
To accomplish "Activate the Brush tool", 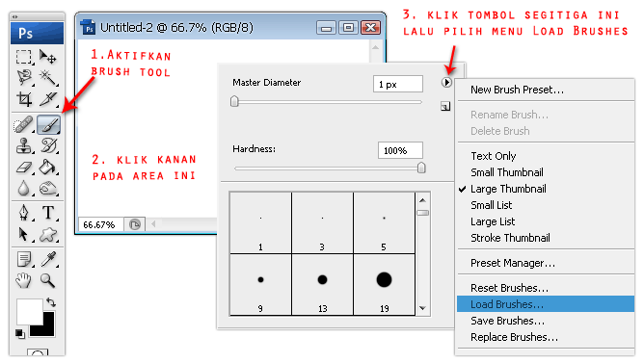I will pos(49,125).
